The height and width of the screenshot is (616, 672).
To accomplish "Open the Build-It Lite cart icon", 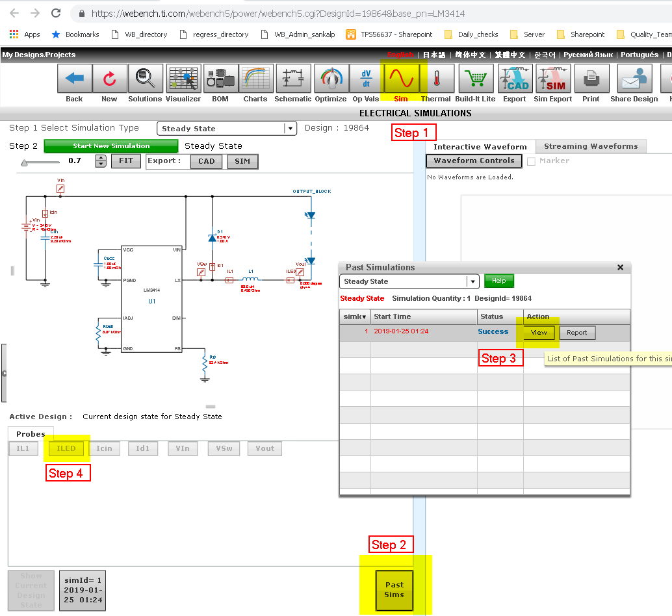I will [476, 79].
